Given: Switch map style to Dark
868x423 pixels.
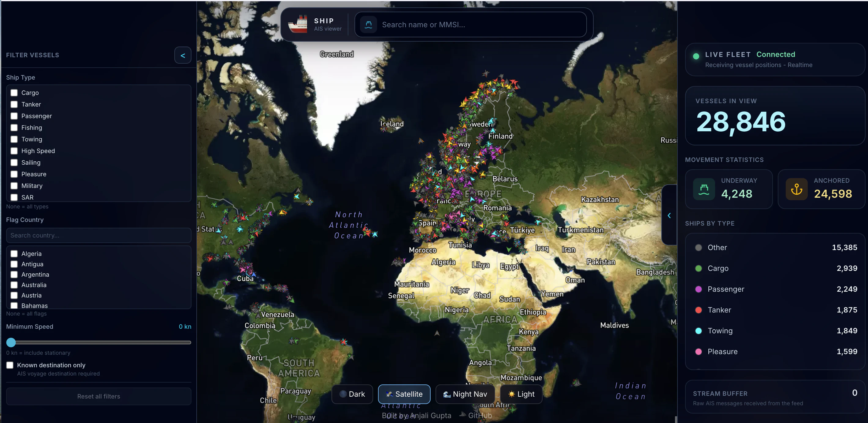Looking at the screenshot, I should click(352, 394).
